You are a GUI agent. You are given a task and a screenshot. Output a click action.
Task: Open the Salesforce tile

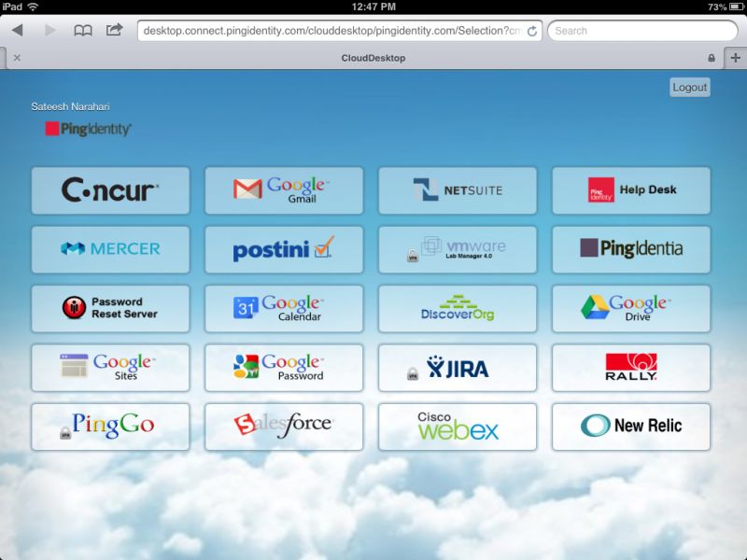(x=284, y=427)
